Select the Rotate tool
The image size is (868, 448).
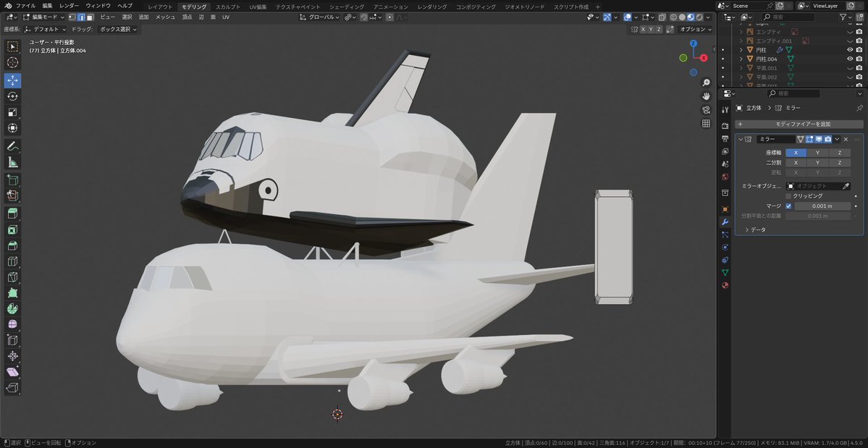click(x=13, y=97)
